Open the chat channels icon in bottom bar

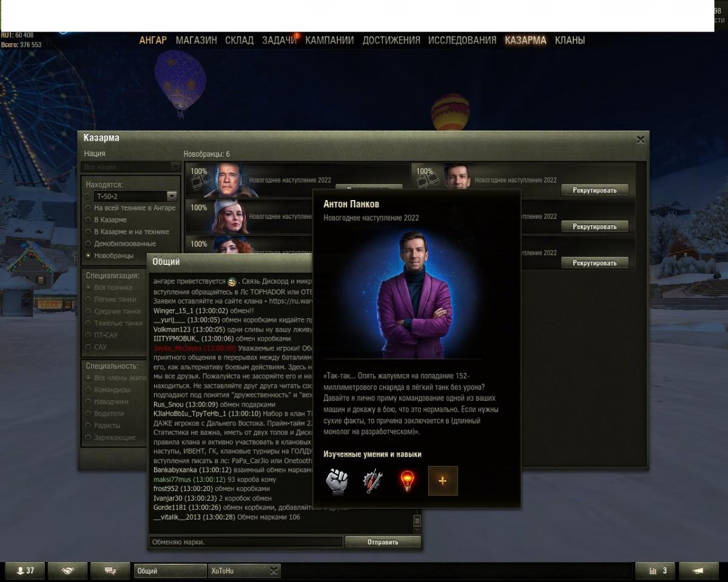coord(110,570)
